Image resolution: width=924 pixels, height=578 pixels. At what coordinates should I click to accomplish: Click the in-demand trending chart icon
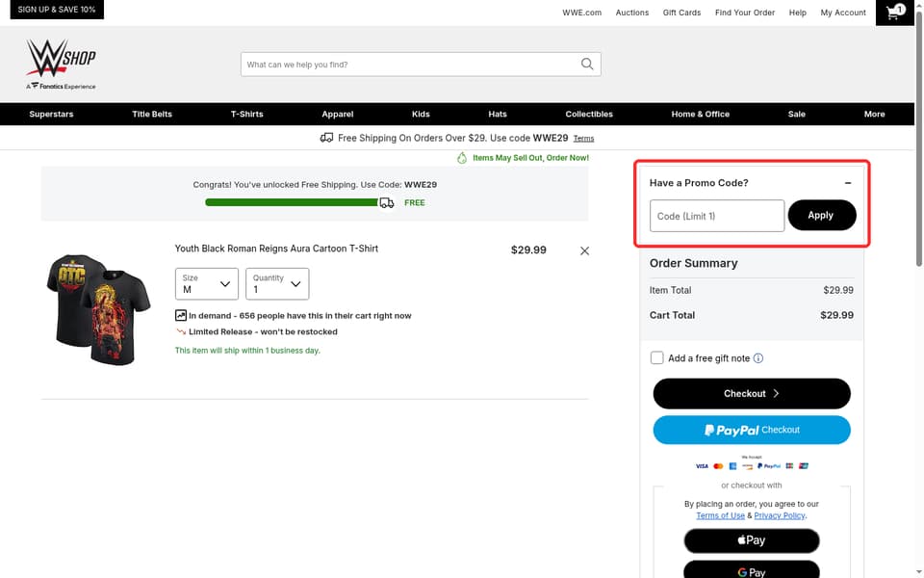(180, 316)
